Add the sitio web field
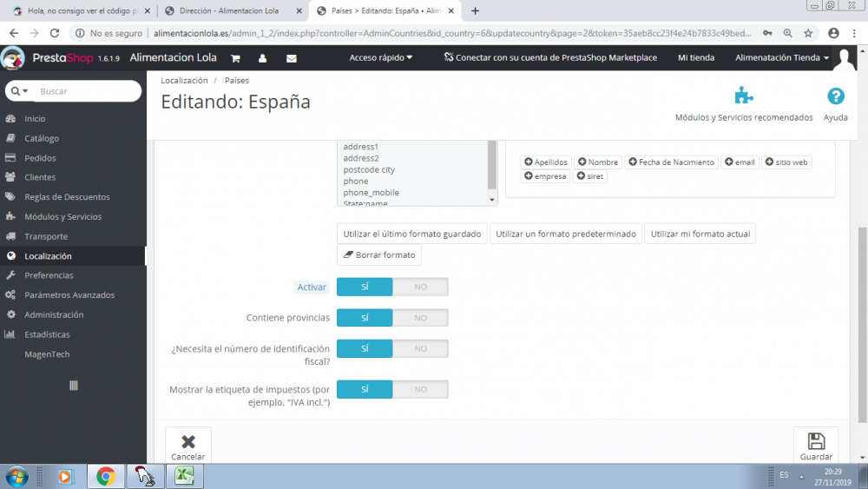This screenshot has width=868, height=489. 786,162
